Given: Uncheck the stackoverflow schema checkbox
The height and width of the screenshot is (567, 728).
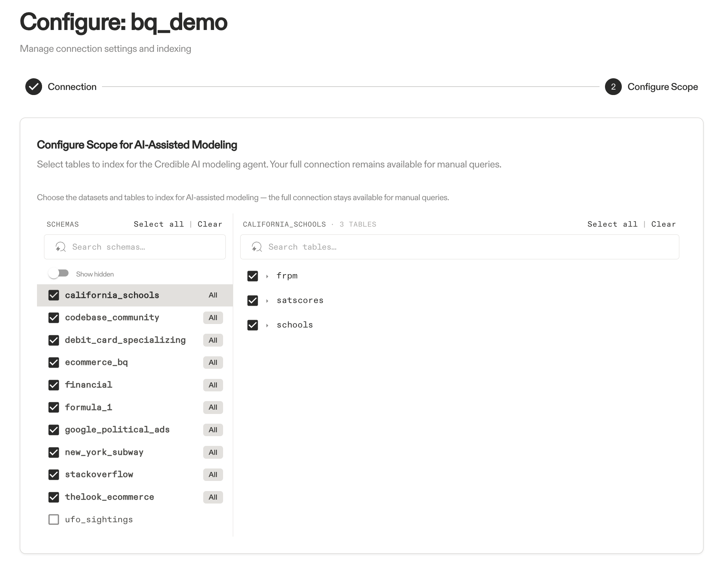Looking at the screenshot, I should 54,475.
